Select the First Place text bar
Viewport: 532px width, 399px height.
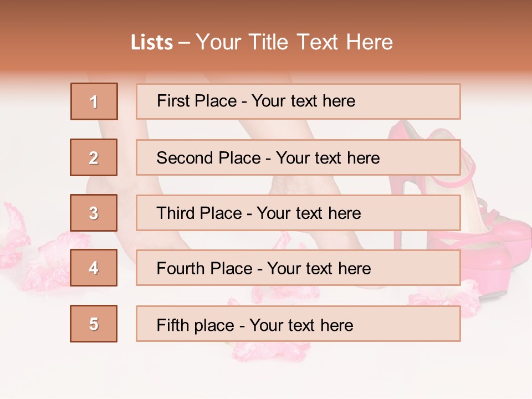click(298, 101)
